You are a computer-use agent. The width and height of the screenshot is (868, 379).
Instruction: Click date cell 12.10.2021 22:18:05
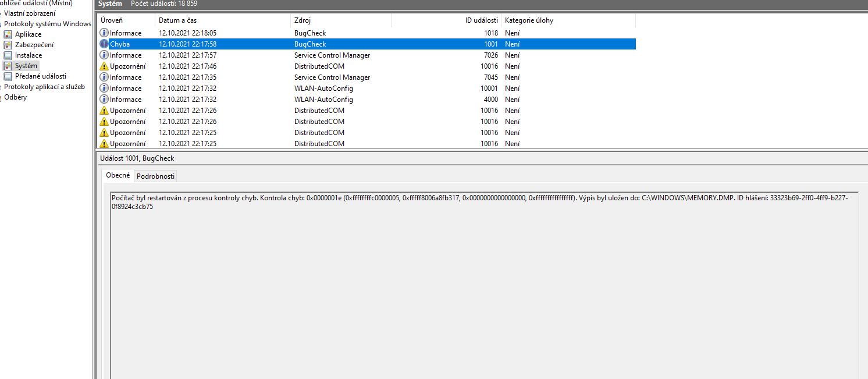click(187, 33)
